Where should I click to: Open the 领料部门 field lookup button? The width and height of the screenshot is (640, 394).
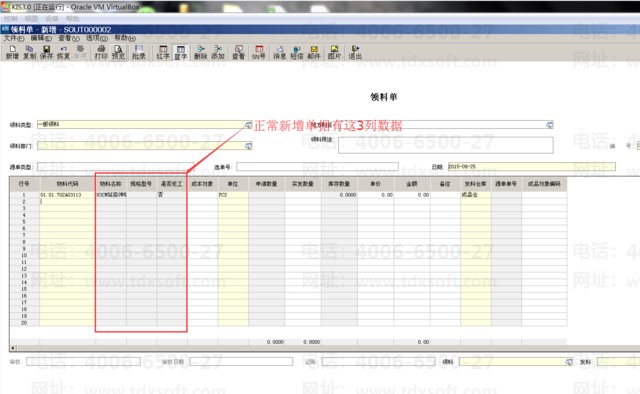248,146
